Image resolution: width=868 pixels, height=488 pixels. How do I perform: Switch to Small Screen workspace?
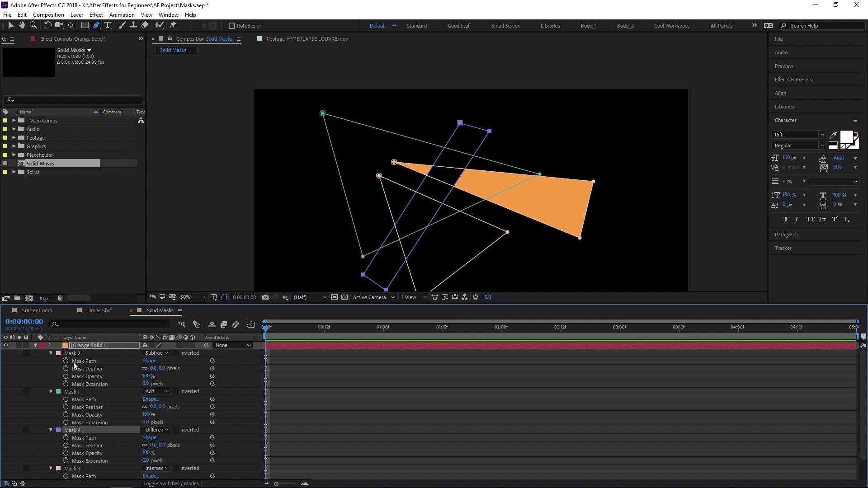pyautogui.click(x=505, y=26)
